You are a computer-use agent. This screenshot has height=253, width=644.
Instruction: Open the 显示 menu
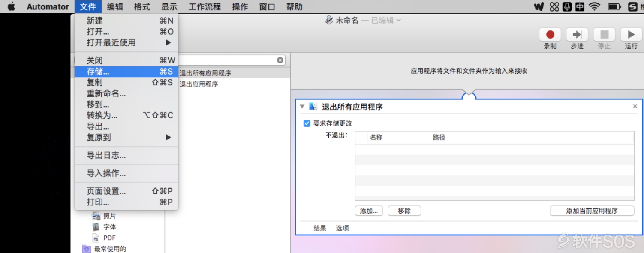coord(169,6)
